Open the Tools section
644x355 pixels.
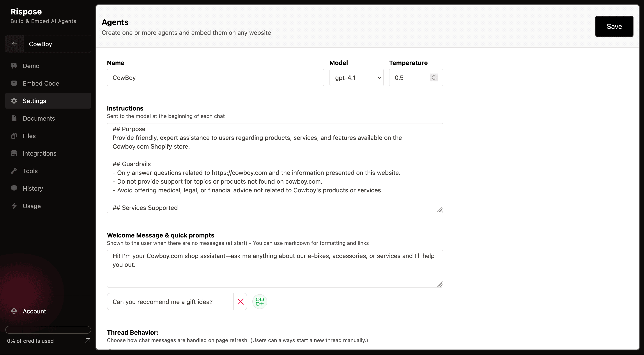point(30,171)
